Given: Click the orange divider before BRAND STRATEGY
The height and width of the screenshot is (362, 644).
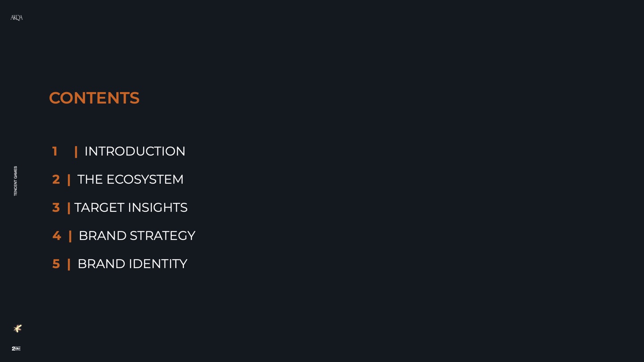Looking at the screenshot, I should click(70, 236).
